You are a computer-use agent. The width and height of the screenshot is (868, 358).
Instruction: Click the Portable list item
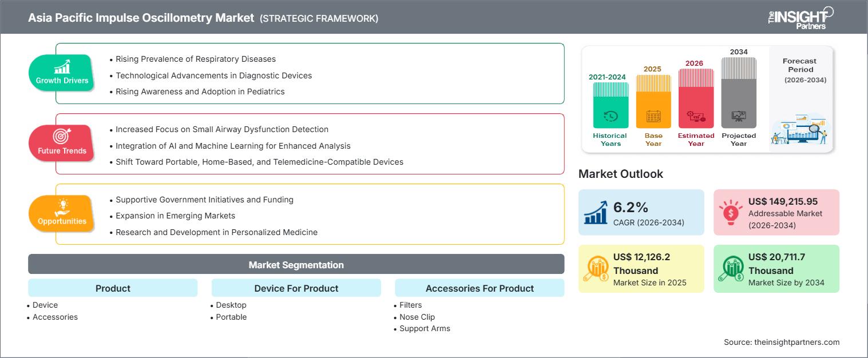pyautogui.click(x=231, y=317)
